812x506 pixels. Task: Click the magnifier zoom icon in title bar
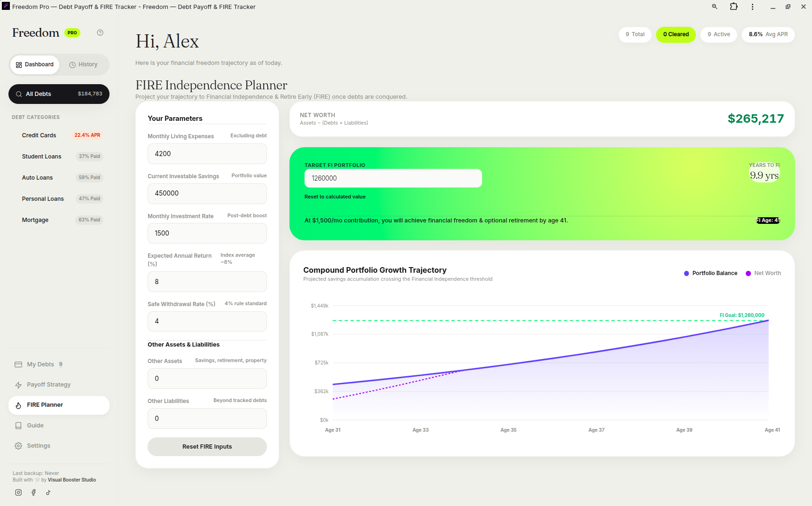[714, 7]
